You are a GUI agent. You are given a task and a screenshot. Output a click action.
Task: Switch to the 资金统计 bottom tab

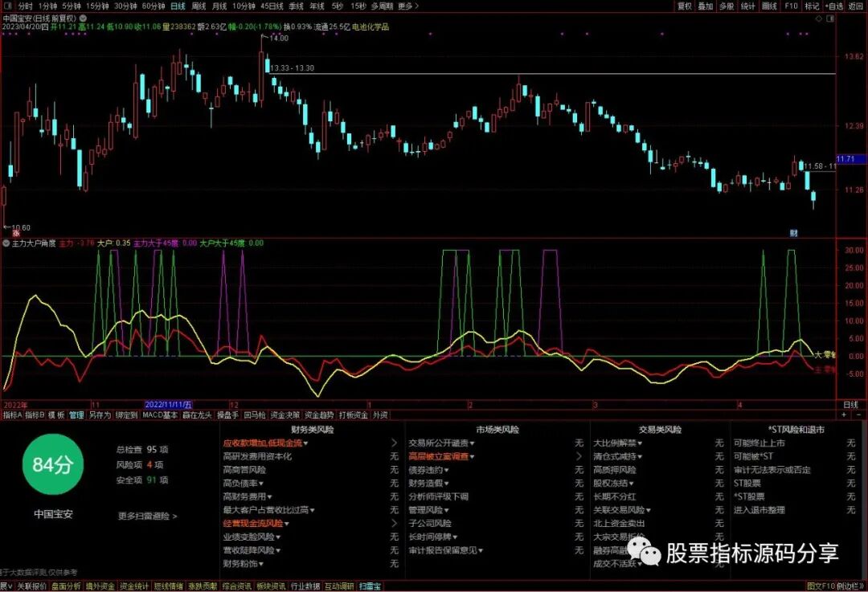coord(134,586)
